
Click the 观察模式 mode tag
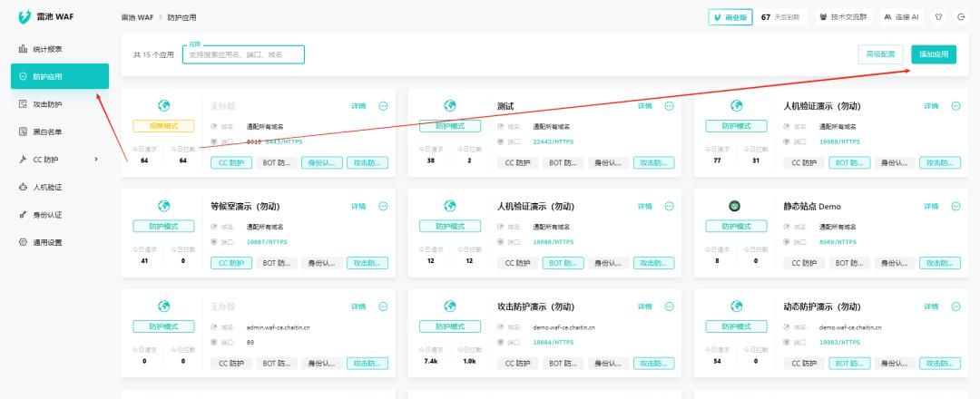tap(163, 125)
